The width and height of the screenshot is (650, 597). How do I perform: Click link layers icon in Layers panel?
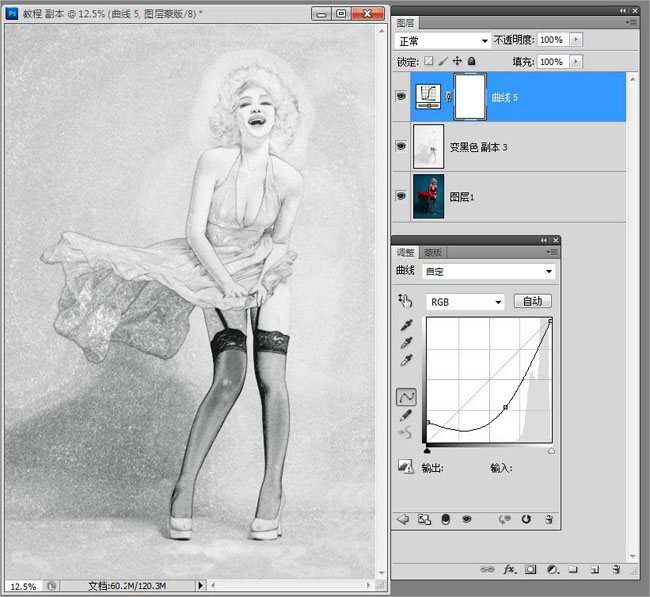pyautogui.click(x=487, y=569)
